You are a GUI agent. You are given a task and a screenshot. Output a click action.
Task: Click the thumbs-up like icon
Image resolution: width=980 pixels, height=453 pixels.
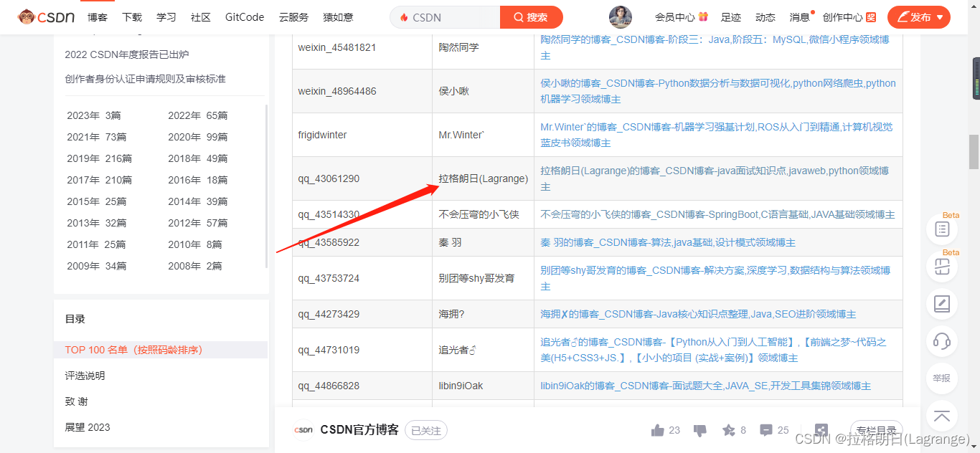657,430
